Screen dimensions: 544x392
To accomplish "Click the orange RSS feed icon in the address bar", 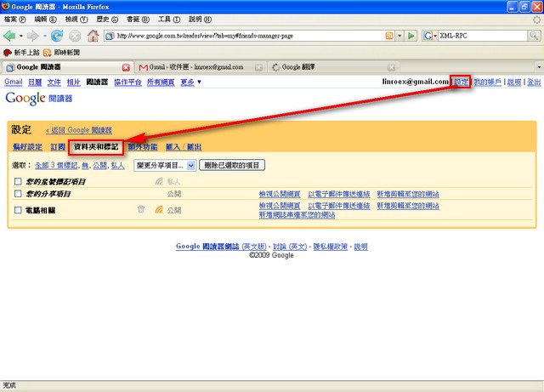I will tap(389, 36).
